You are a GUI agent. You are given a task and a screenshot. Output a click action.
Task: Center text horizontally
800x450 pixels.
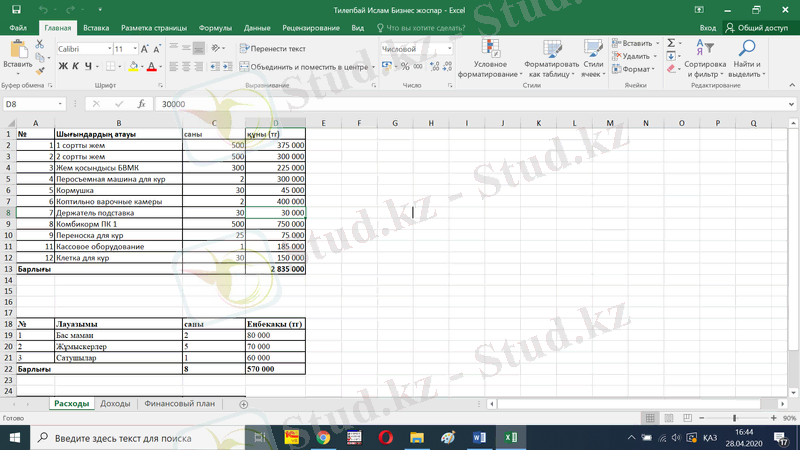pyautogui.click(x=186, y=66)
